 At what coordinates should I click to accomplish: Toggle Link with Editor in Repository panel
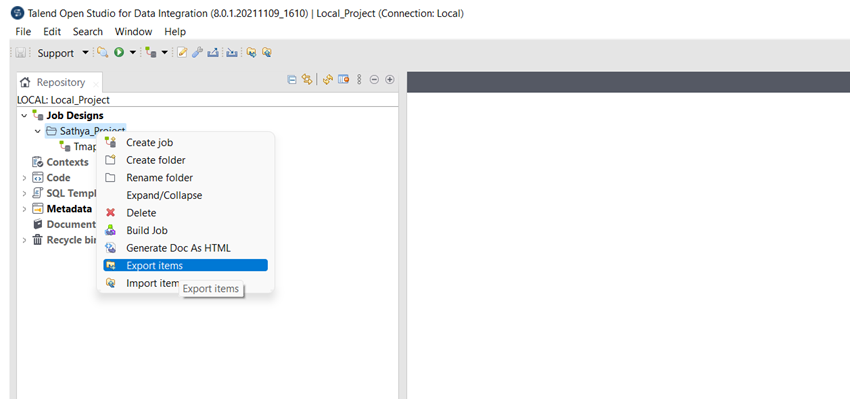307,80
